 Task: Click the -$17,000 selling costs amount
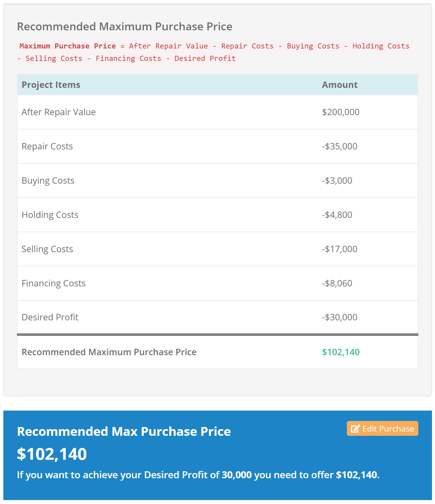click(340, 249)
